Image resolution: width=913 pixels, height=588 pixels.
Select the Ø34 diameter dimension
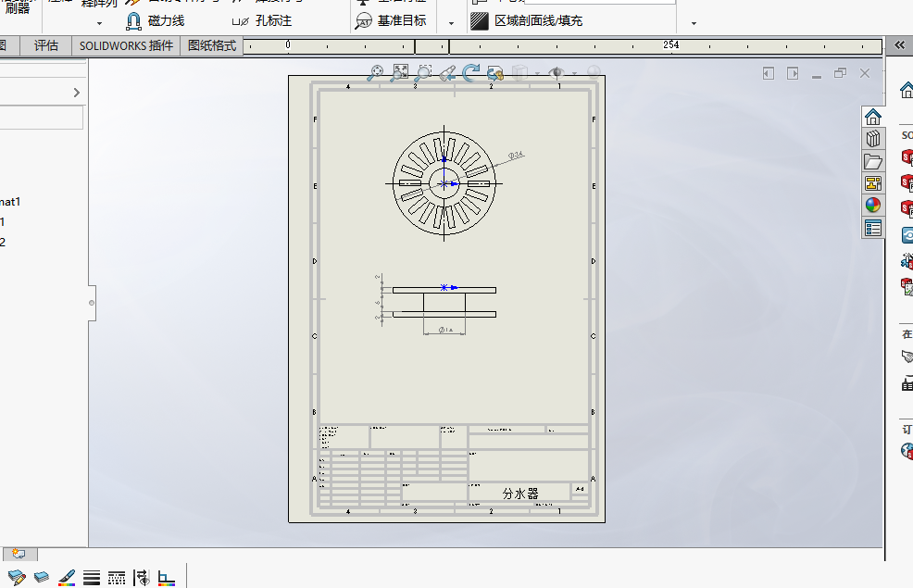[x=516, y=156]
